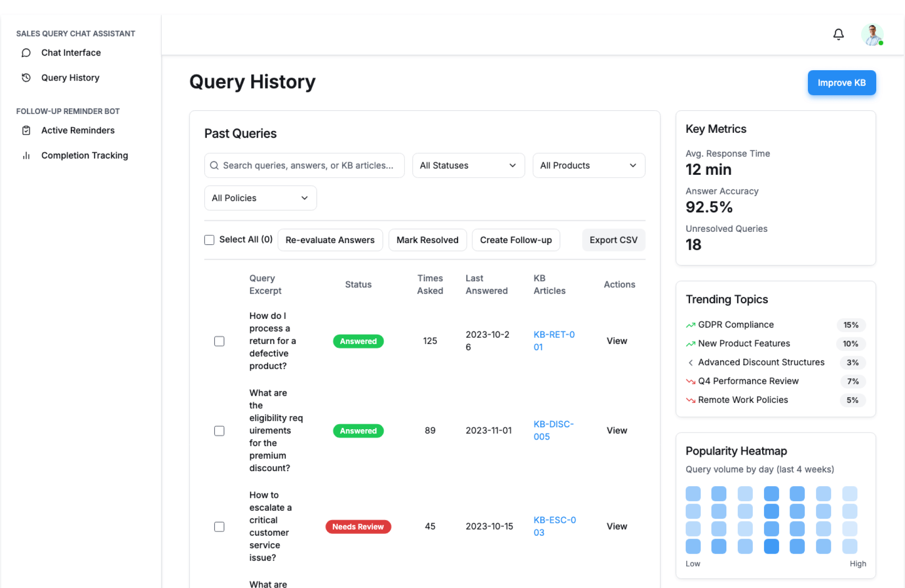Click the Completion Tracking bar chart icon
The height and width of the screenshot is (588, 905).
coord(26,155)
